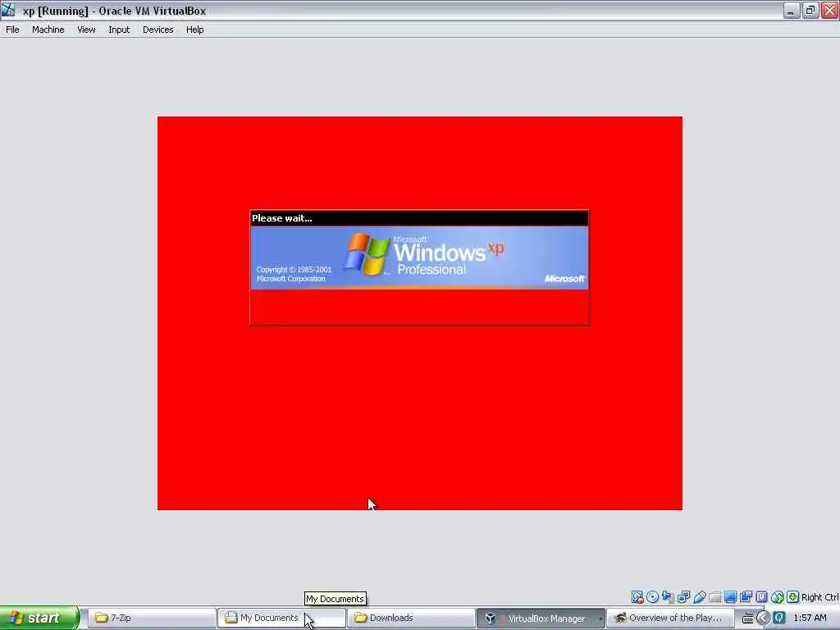The width and height of the screenshot is (840, 630).
Task: Restore down the VirtualBox xp window
Action: pyautogui.click(x=810, y=10)
